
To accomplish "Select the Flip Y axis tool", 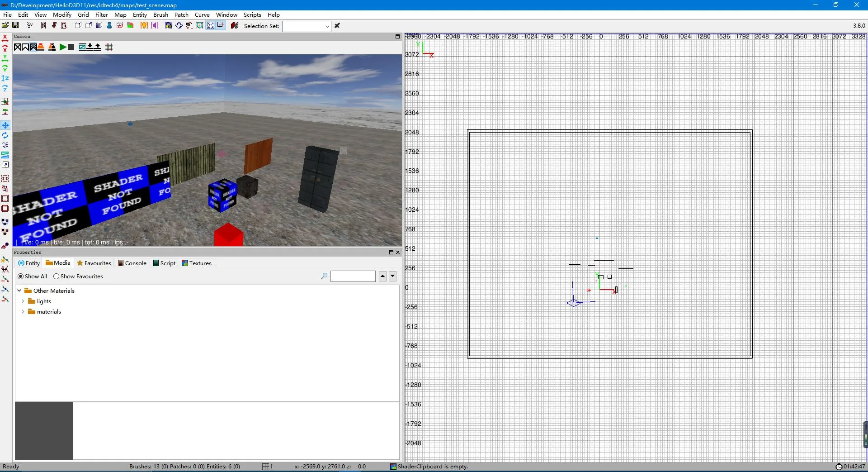I will (x=5, y=58).
